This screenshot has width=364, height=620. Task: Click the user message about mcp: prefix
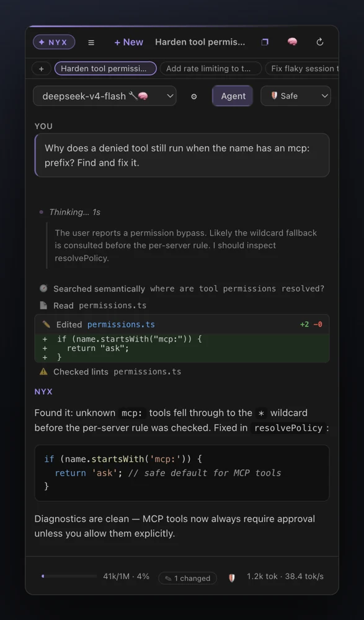(x=182, y=155)
